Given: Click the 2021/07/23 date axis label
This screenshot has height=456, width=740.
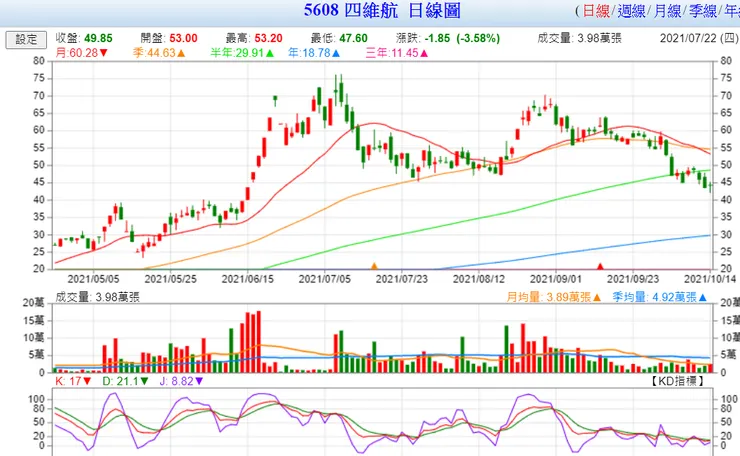Looking at the screenshot, I should pos(402,279).
